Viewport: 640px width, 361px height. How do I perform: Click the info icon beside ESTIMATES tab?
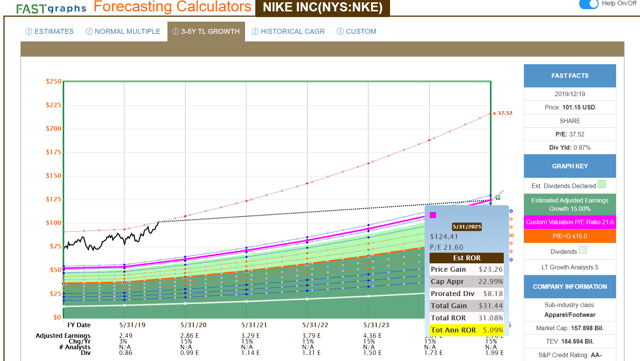pos(29,31)
